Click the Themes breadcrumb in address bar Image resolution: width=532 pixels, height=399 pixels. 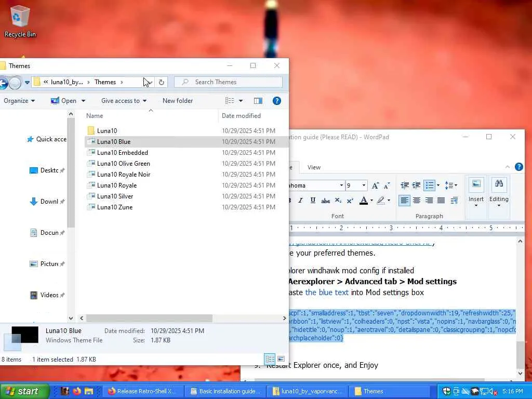coord(105,82)
